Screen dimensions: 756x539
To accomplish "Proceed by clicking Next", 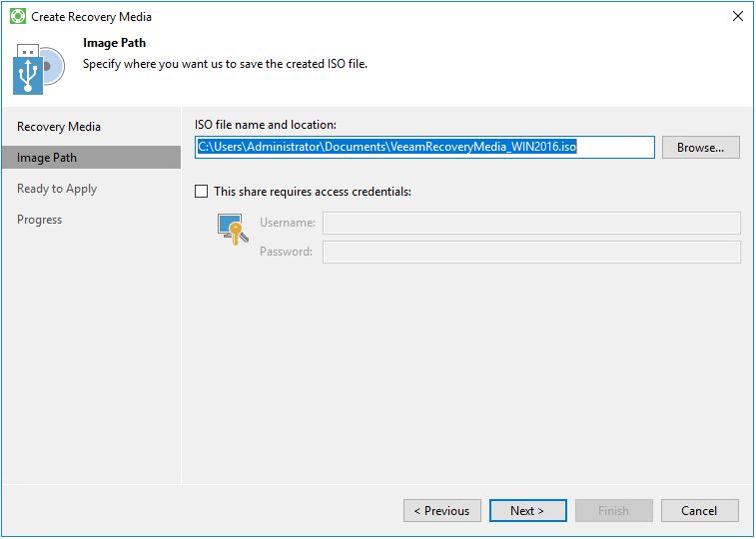I will [527, 511].
